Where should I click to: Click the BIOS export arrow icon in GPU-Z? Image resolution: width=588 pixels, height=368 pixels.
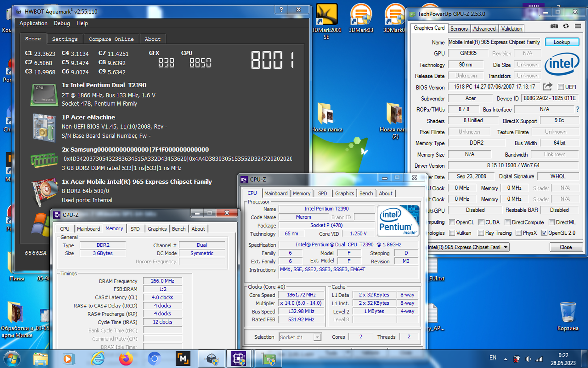547,87
